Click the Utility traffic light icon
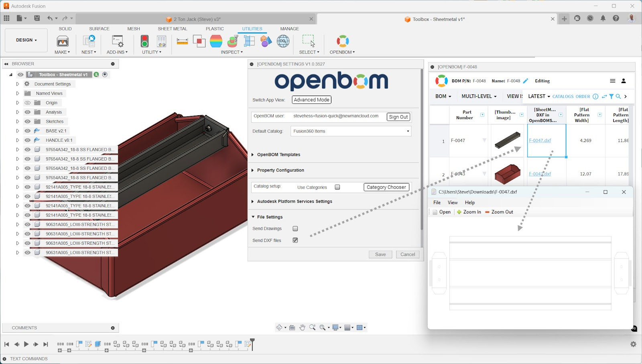The width and height of the screenshot is (642, 364). (144, 41)
